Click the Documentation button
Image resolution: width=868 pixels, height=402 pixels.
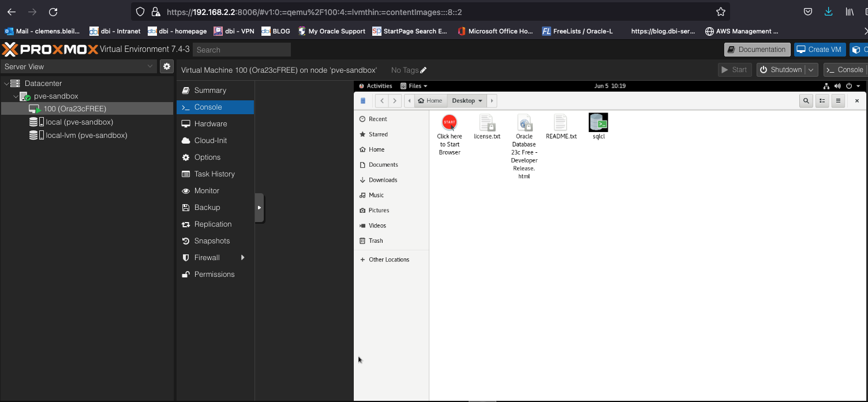pos(757,50)
